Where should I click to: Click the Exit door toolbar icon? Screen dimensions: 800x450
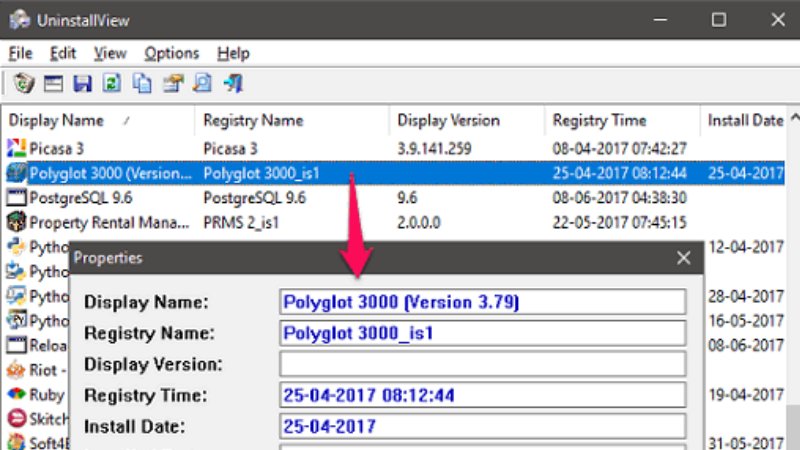pyautogui.click(x=233, y=84)
